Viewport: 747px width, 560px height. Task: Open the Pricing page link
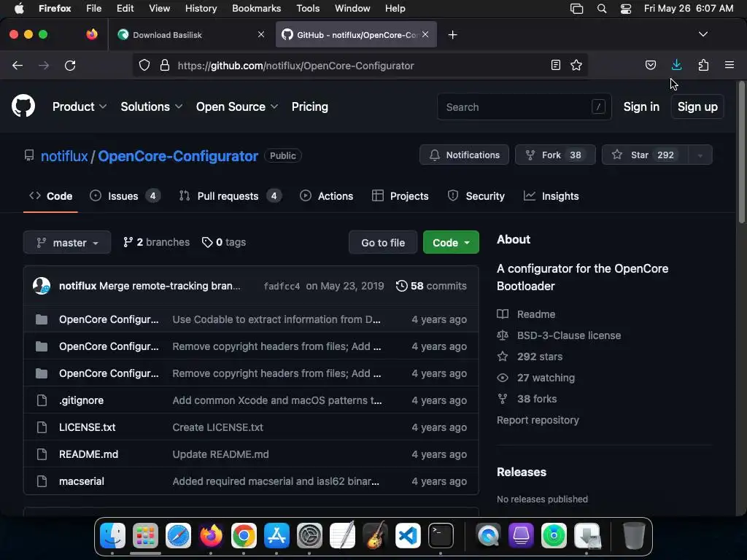(x=309, y=106)
